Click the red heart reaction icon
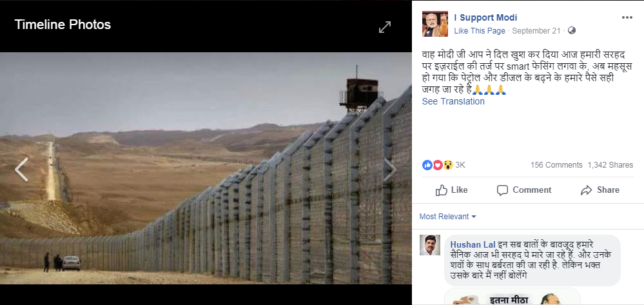This screenshot has height=305, width=644. click(438, 165)
